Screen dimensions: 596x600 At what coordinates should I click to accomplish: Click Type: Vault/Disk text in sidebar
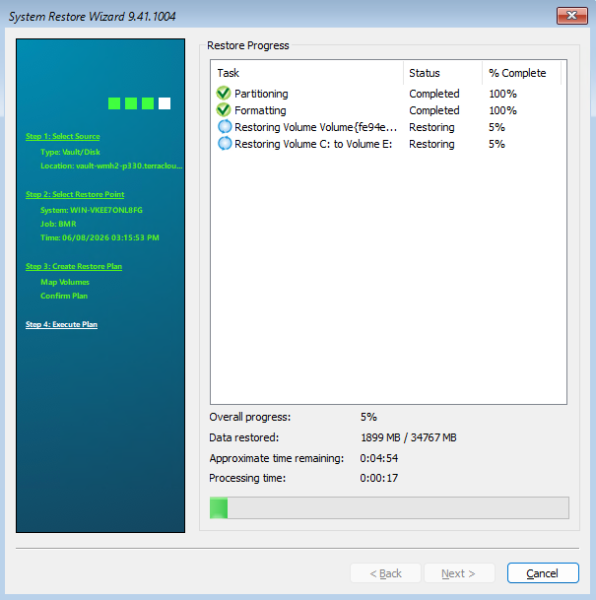[70, 152]
